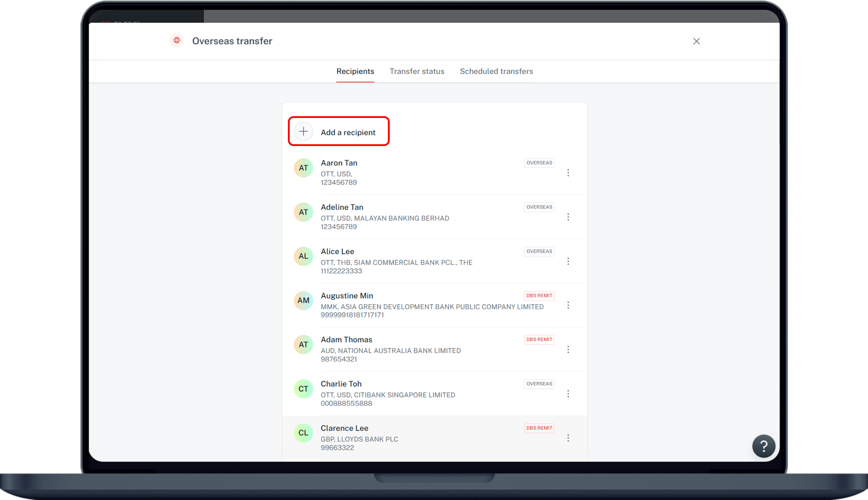Switch to the Scheduled transfers tab
Screen dimensions: 868x500
tap(496, 71)
